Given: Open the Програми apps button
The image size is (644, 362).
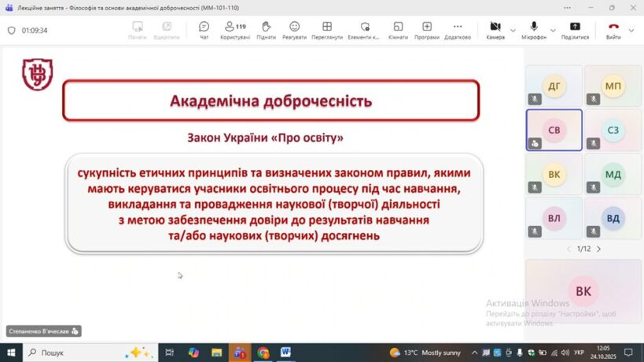Looking at the screenshot, I should [426, 30].
